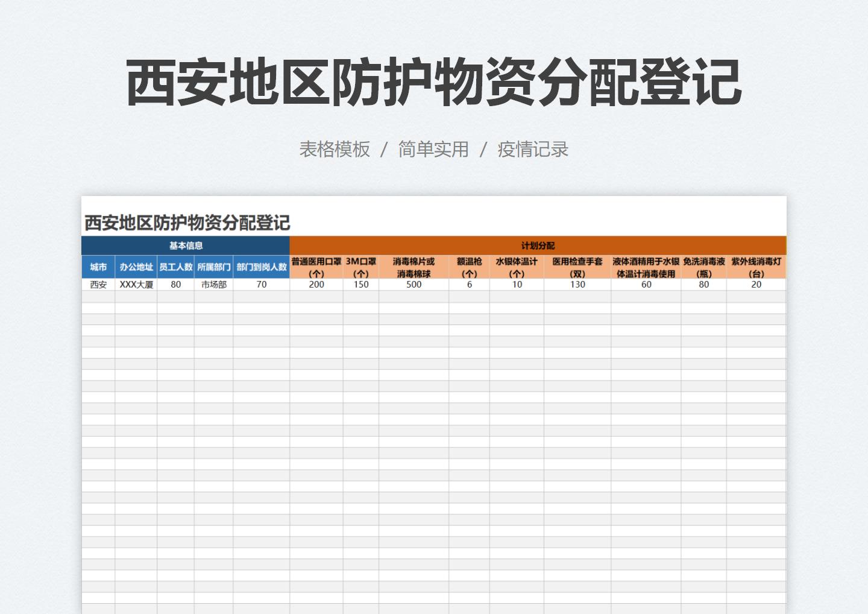The height and width of the screenshot is (614, 868).
Task: Select the 员工人数 header cell
Action: point(175,267)
